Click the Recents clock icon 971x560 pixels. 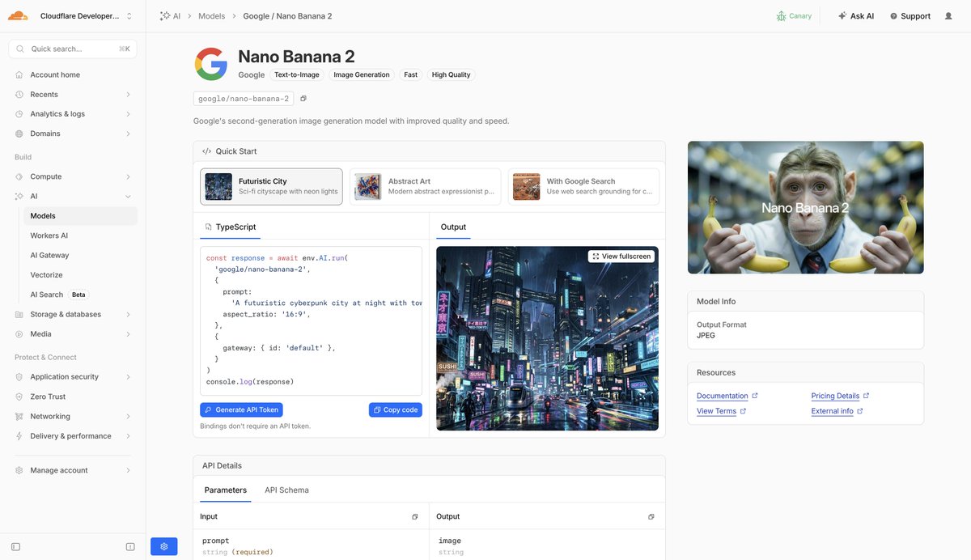pyautogui.click(x=19, y=95)
